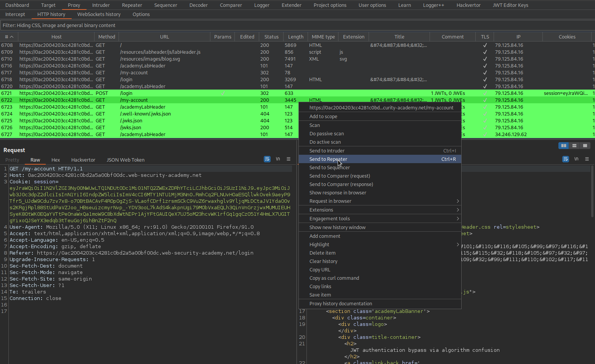Screen dimensions: 595x364
Task: Open Show new history window
Action: (x=380, y=228)
